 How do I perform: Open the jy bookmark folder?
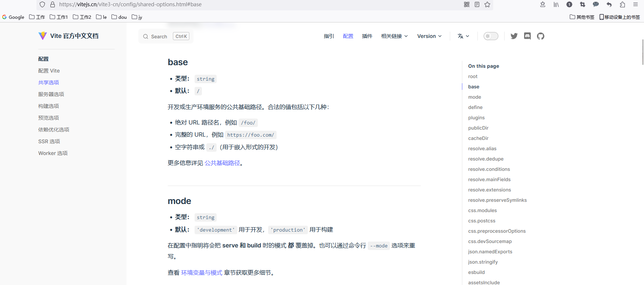[x=137, y=17]
